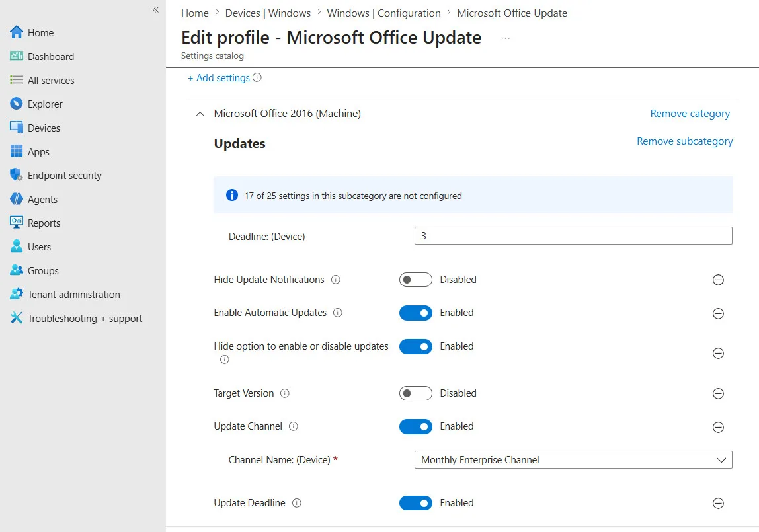Click the Endpoint security shield icon
The height and width of the screenshot is (532, 759).
pyautogui.click(x=17, y=174)
